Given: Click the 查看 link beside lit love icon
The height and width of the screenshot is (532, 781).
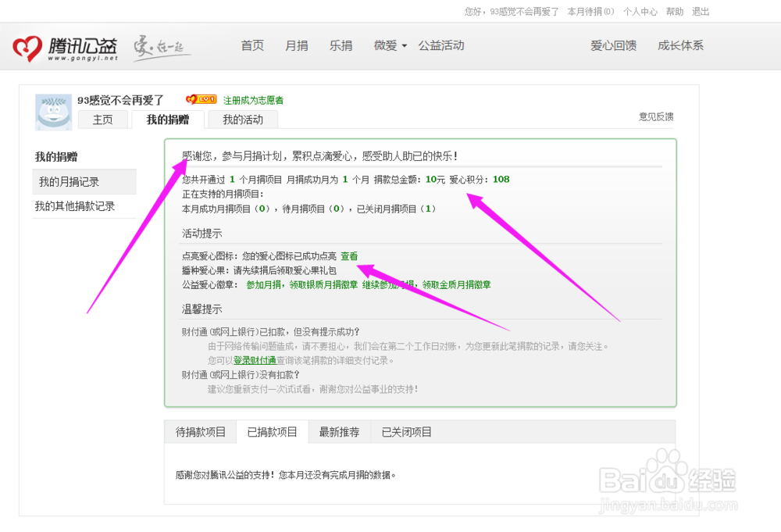Looking at the screenshot, I should click(348, 255).
